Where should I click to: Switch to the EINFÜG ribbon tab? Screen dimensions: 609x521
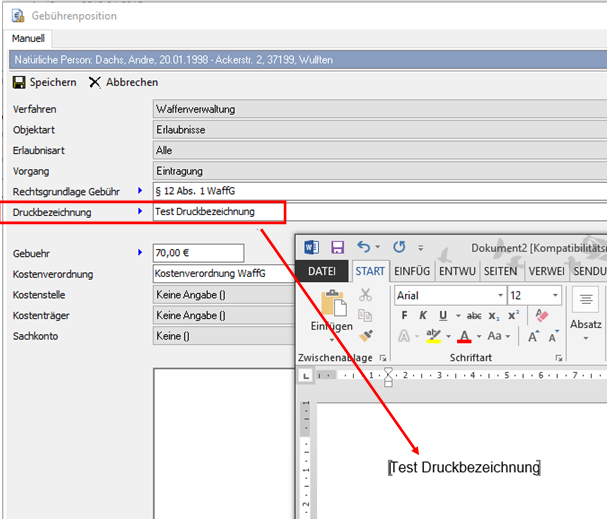[x=411, y=271]
